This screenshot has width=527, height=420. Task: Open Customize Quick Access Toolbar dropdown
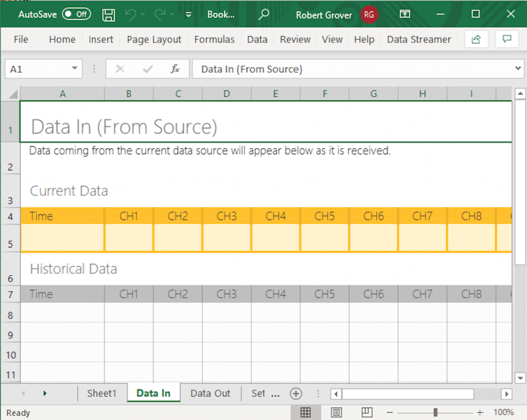point(188,14)
